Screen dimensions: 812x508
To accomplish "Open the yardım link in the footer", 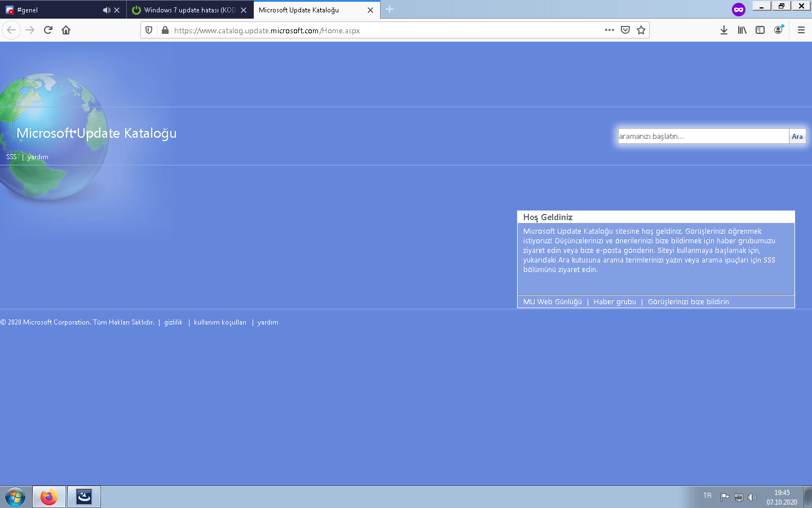I will [268, 322].
